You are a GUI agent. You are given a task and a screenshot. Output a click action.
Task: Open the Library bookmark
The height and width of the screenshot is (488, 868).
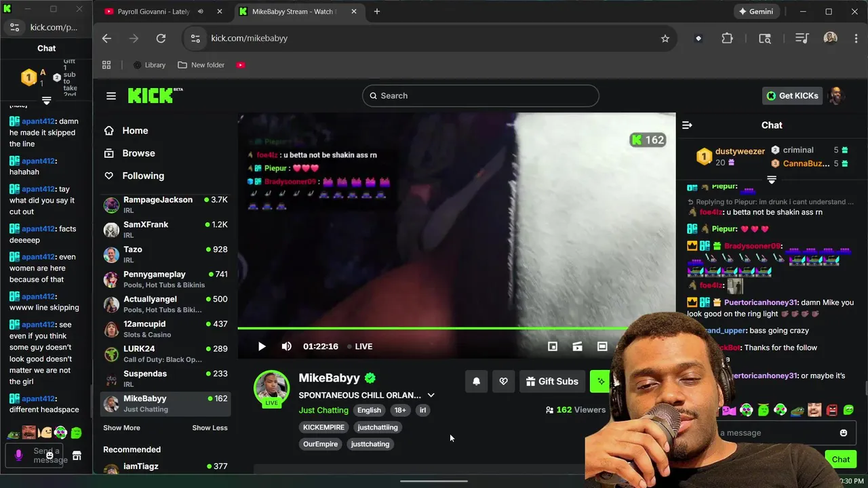pos(149,65)
